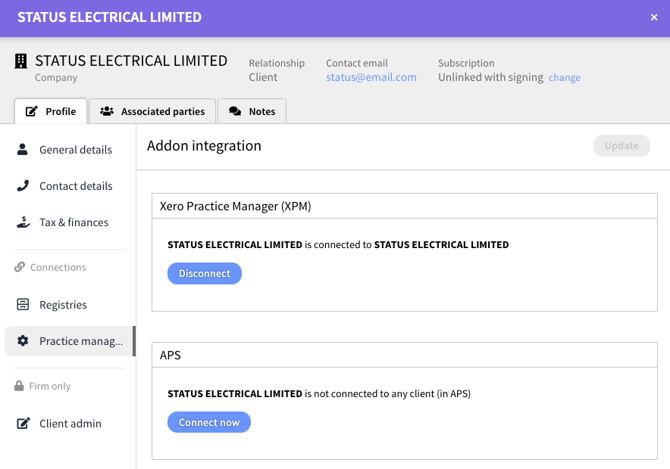This screenshot has width=670, height=469.
Task: Switch to the Associated parties tab
Action: click(x=152, y=111)
